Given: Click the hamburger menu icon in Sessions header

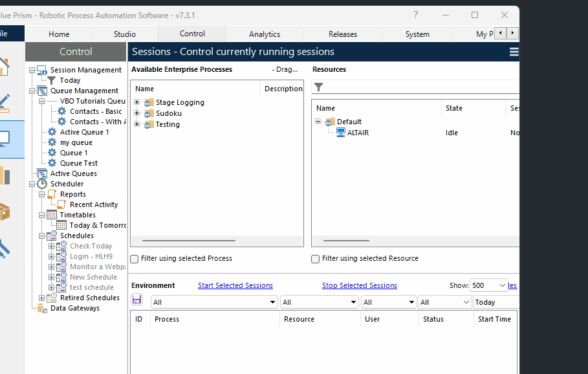Looking at the screenshot, I should coord(514,52).
